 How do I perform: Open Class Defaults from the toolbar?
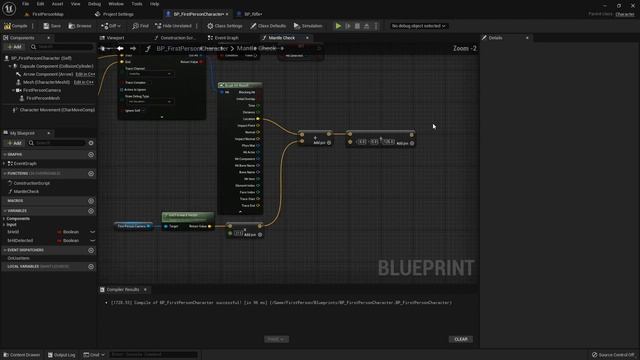268,26
